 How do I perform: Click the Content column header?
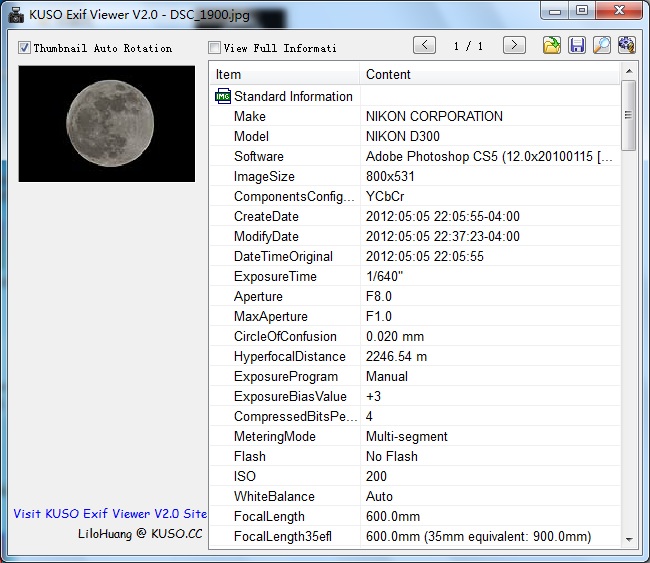click(x=490, y=74)
